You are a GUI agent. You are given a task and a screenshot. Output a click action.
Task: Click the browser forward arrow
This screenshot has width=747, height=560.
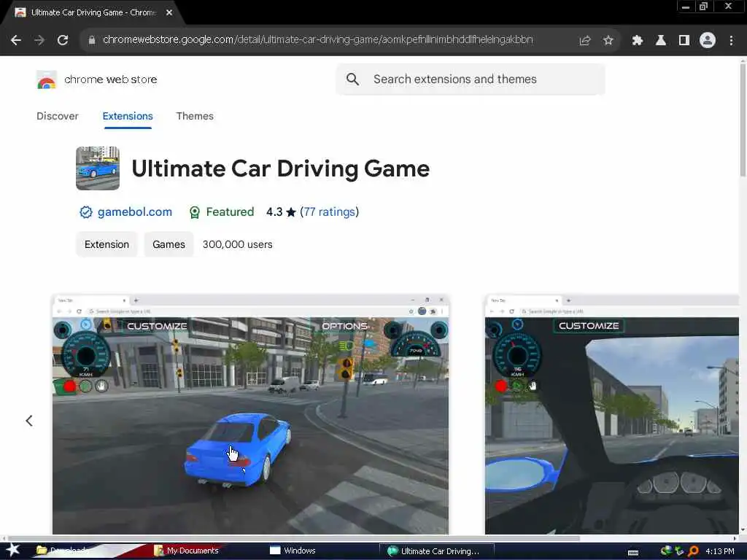[x=39, y=41]
